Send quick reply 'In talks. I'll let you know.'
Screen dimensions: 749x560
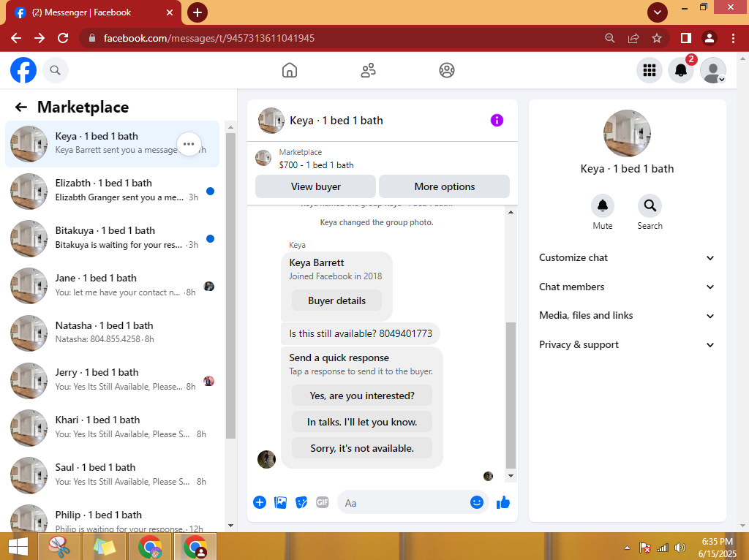coord(362,422)
